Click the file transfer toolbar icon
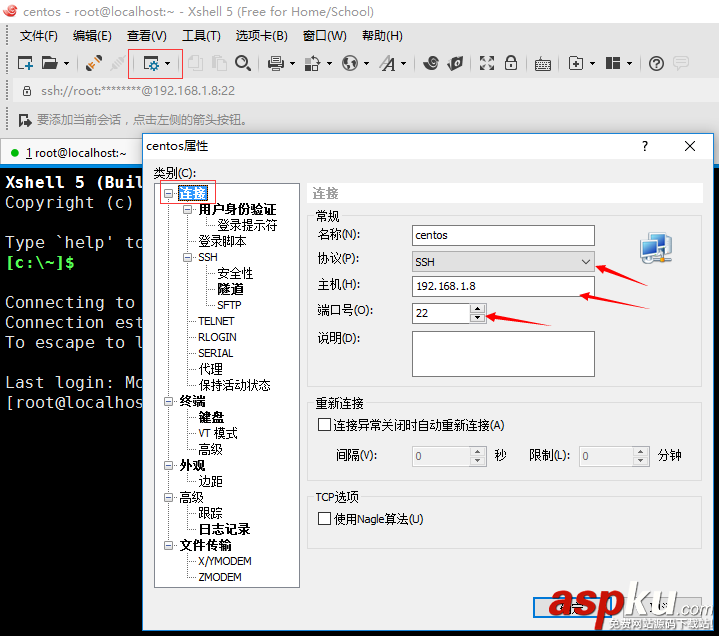 click(312, 63)
